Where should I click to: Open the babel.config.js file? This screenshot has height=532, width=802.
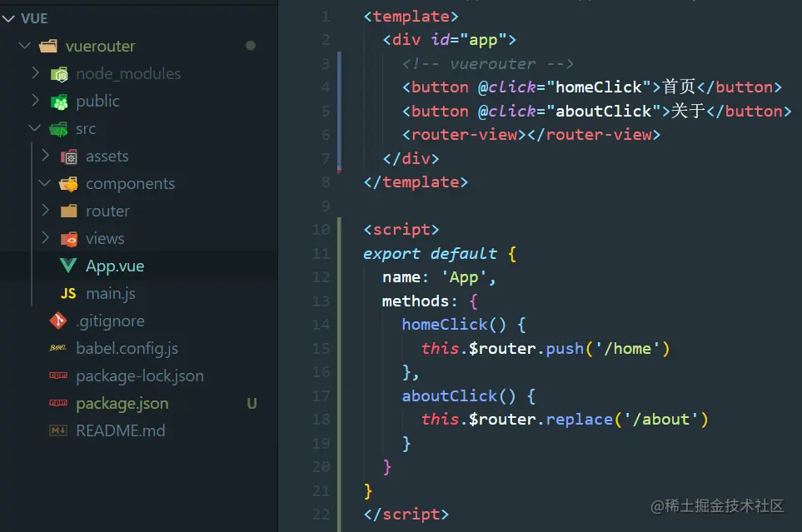[127, 349]
